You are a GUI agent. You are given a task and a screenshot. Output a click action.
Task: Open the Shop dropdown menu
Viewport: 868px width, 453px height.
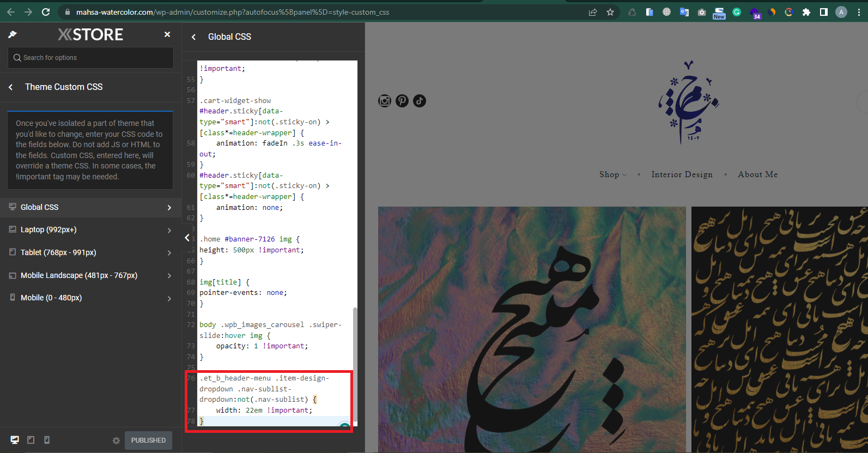pyautogui.click(x=613, y=174)
